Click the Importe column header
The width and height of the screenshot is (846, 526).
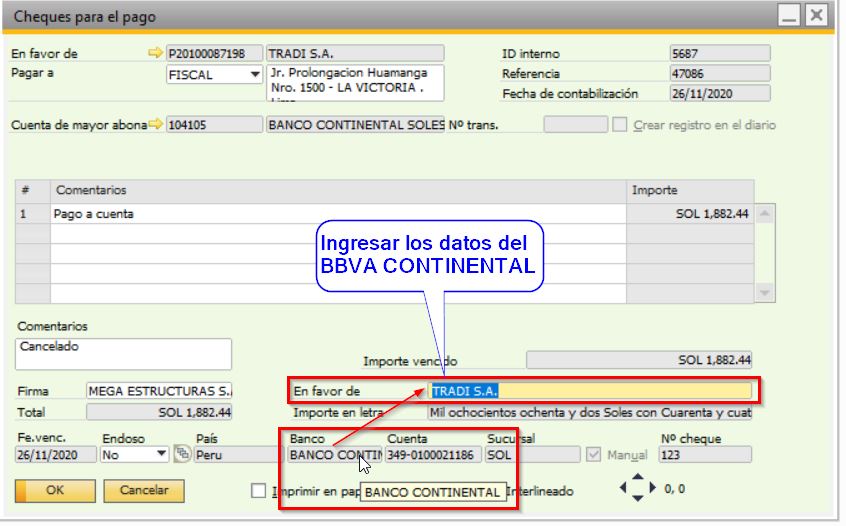point(690,190)
